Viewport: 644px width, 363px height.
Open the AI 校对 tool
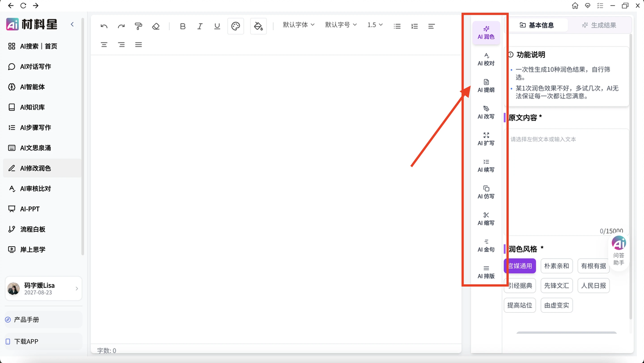click(x=486, y=59)
